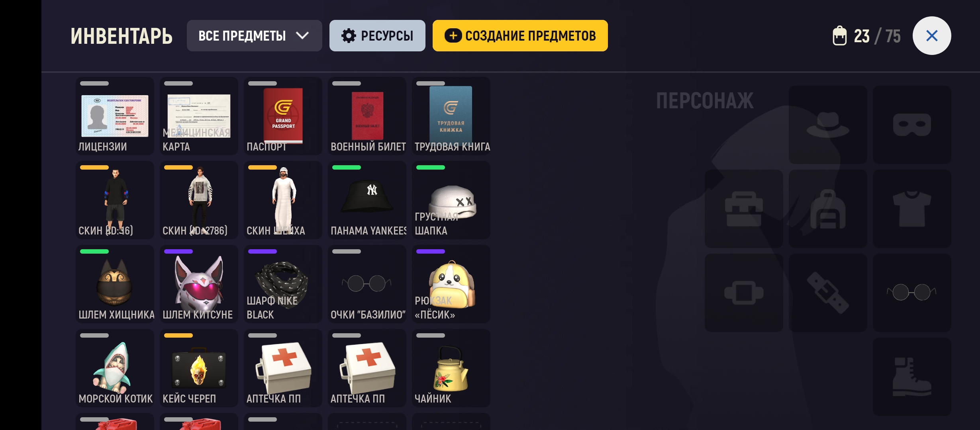Viewport: 980px width, 430px height.
Task: Select the wristwatch accessory slot
Action: pos(744,293)
